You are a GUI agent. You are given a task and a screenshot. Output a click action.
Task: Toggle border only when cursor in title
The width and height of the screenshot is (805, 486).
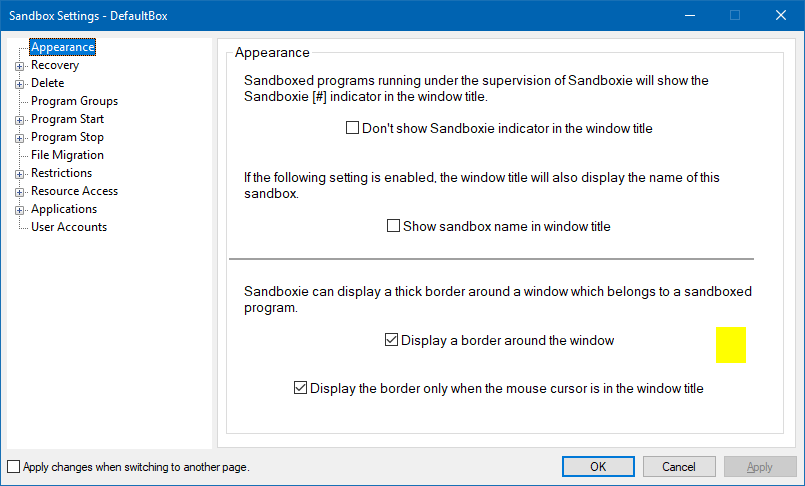pyautogui.click(x=300, y=388)
